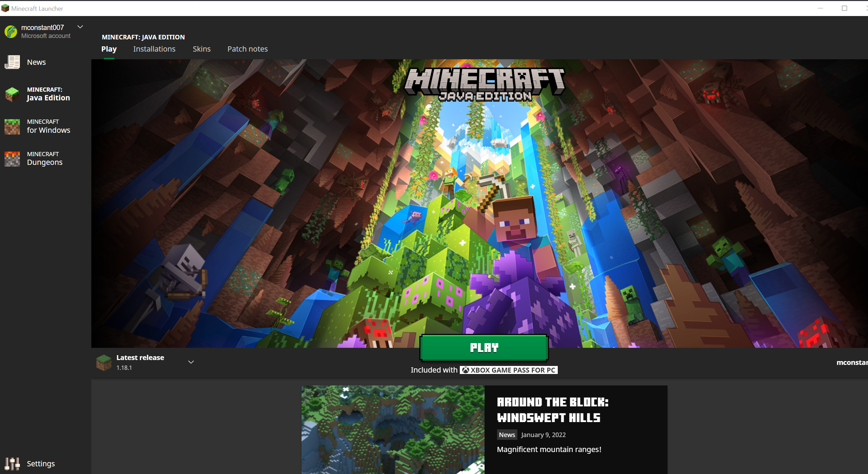Open Around the Block: Windswept Hills article
The image size is (868, 474).
coord(553,410)
